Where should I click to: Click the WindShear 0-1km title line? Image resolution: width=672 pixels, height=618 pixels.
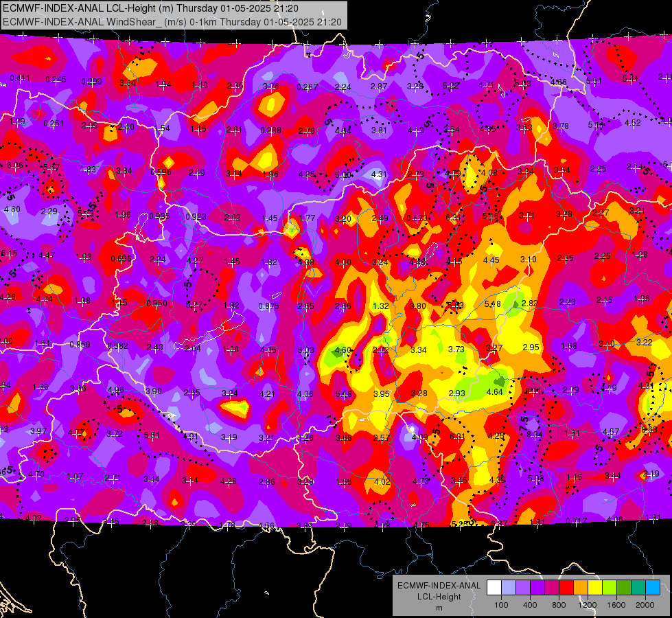172,22
